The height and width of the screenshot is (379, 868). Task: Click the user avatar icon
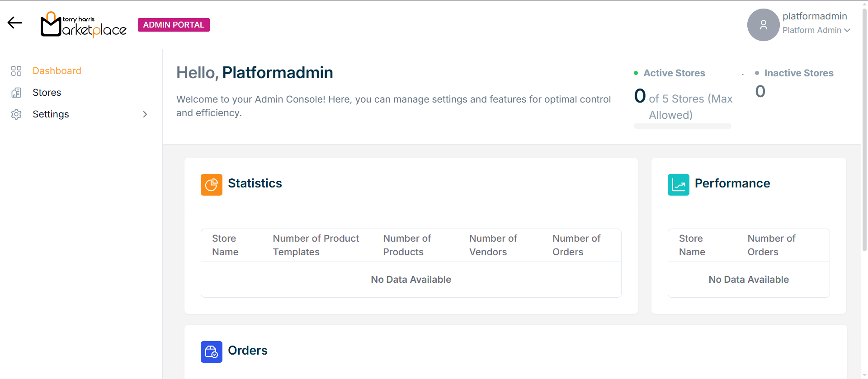[763, 25]
